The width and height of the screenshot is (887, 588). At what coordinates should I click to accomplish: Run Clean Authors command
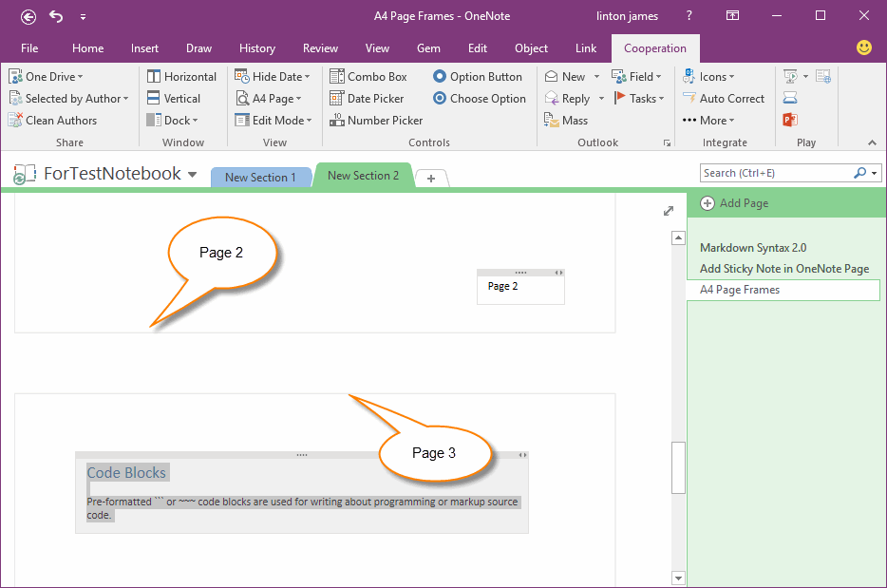click(52, 120)
